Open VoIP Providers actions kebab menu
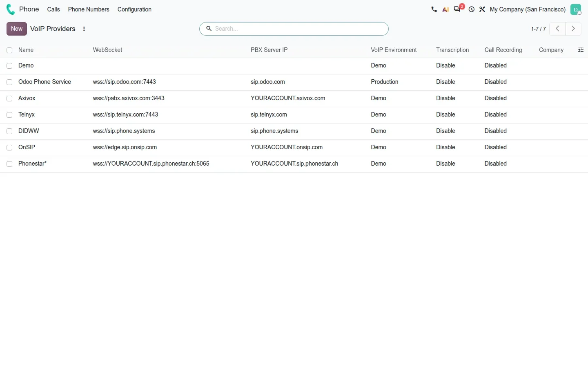588x368 pixels. coord(84,29)
